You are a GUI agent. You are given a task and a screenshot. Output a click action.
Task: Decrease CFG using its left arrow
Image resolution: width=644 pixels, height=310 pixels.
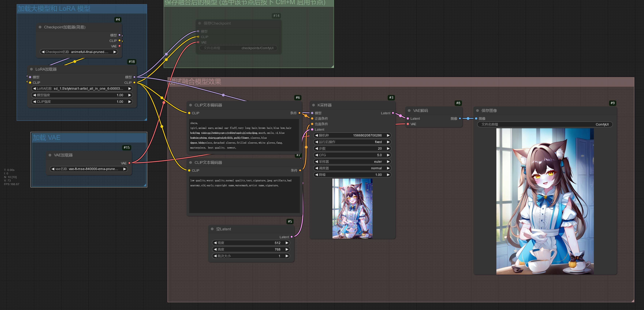tap(316, 155)
